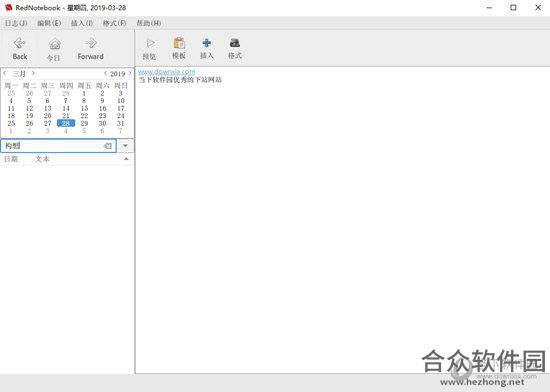Select March 22 in the calendar
550x392 pixels.
coord(84,116)
